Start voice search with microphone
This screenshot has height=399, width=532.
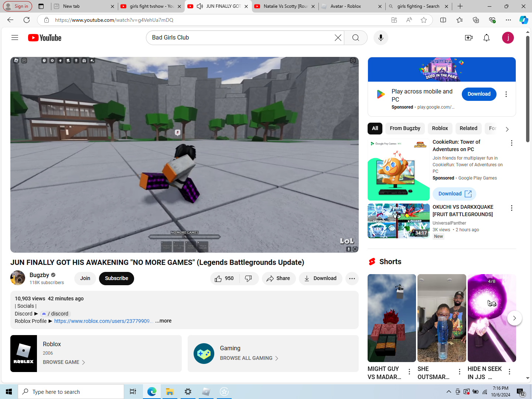tap(381, 38)
